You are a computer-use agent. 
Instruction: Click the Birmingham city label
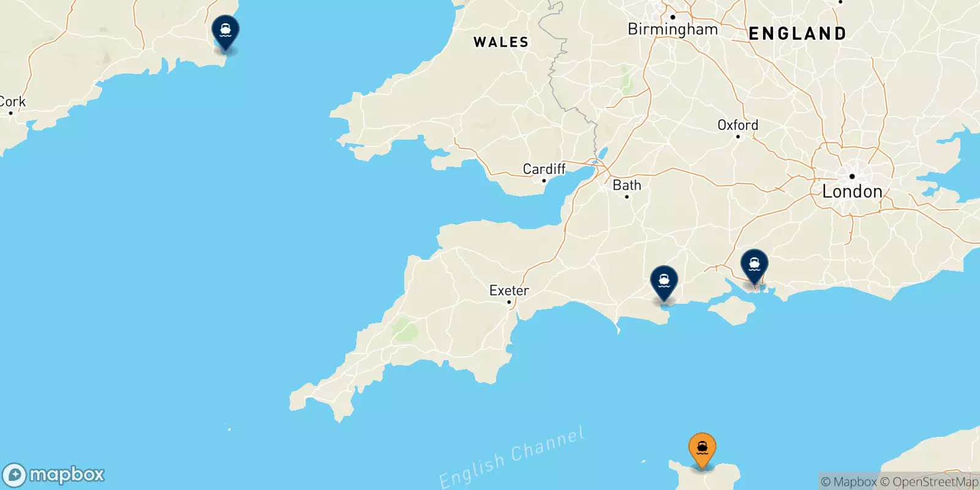(x=673, y=29)
